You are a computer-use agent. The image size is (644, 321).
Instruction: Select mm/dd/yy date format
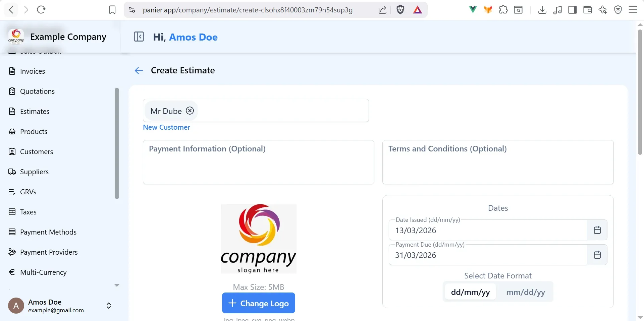525,292
